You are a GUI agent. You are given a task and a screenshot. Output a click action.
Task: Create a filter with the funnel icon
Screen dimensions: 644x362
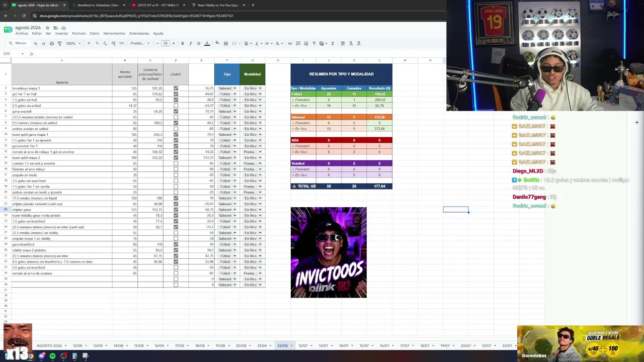(314, 43)
